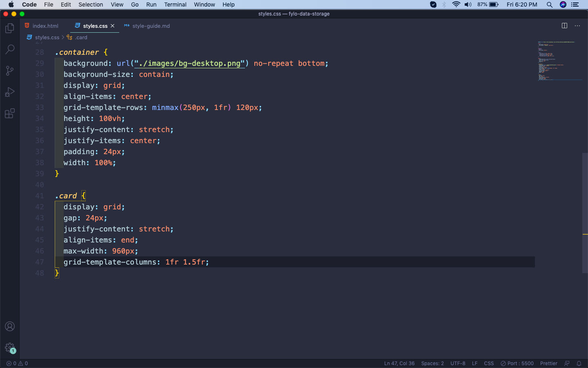Open the editor More Actions menu
This screenshot has width=588, height=368.
tap(577, 26)
